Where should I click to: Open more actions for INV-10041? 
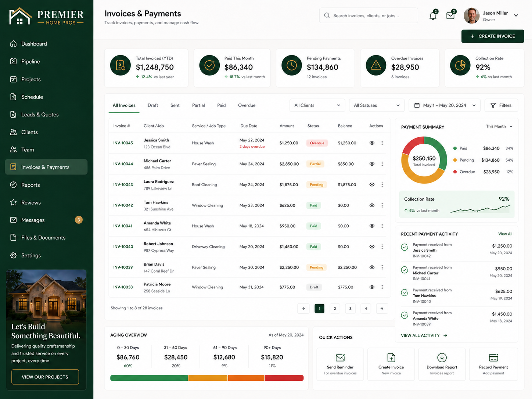[x=382, y=226]
